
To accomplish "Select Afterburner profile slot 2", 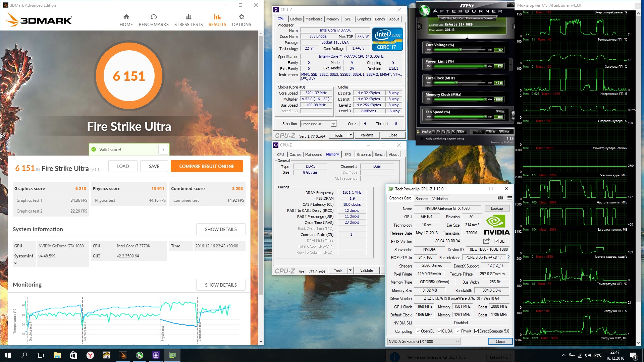I will pyautogui.click(x=439, y=132).
